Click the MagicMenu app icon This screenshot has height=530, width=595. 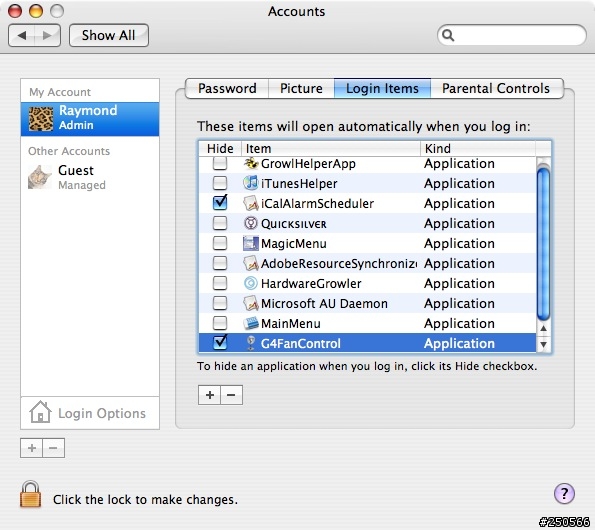251,243
